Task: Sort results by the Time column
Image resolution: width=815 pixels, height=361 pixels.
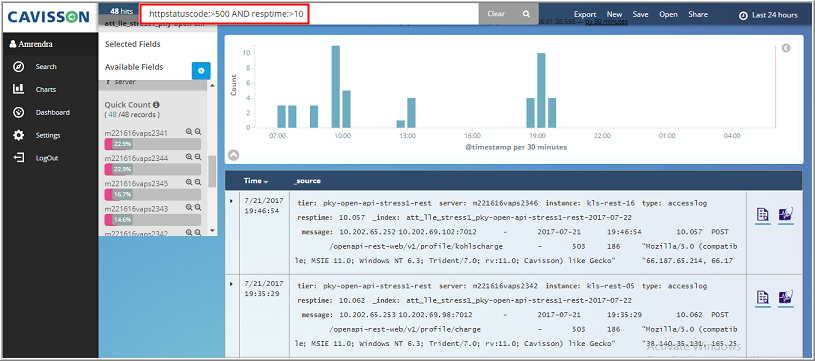Action: [256, 181]
